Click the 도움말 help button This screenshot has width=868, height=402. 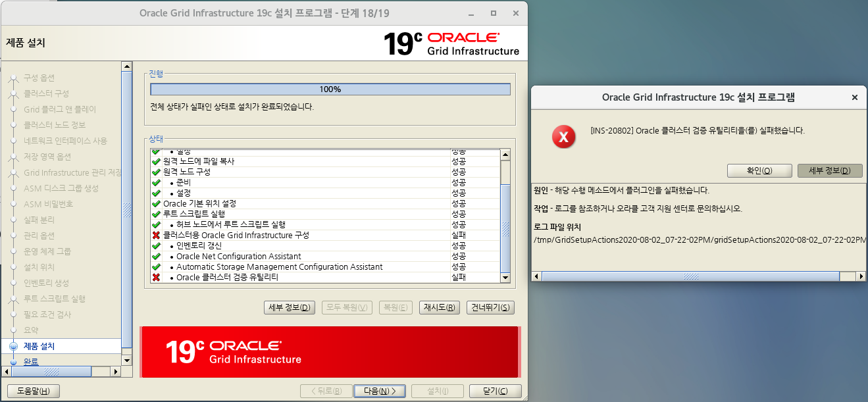(33, 391)
